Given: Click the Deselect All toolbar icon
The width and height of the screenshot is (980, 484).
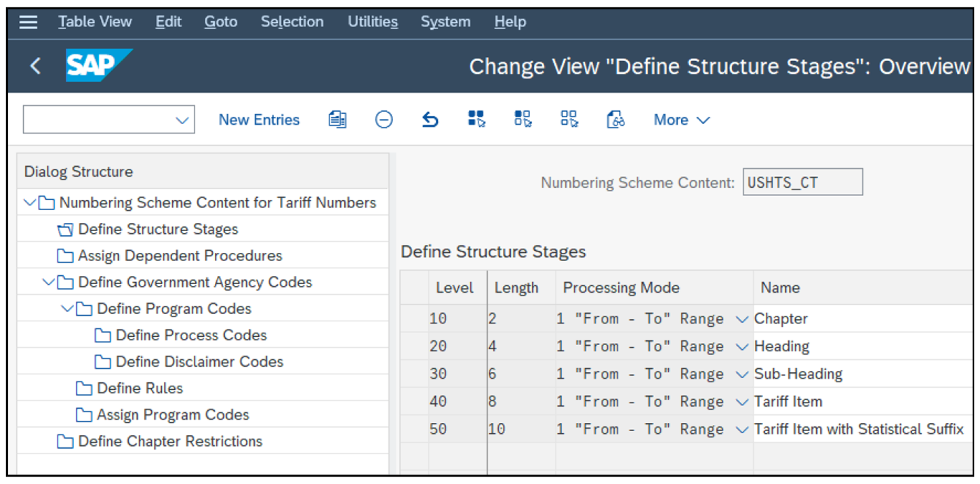Looking at the screenshot, I should tap(569, 120).
